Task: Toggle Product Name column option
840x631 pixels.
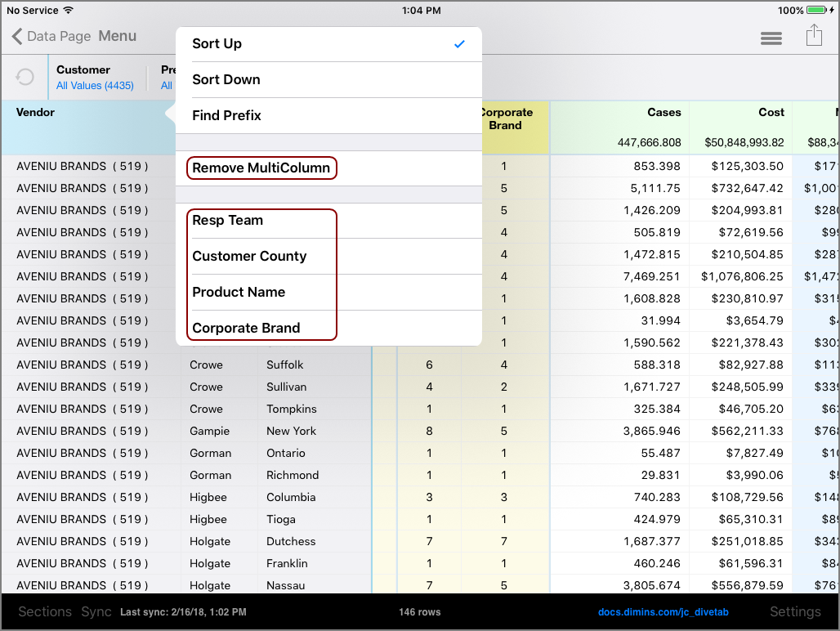Action: click(261, 293)
